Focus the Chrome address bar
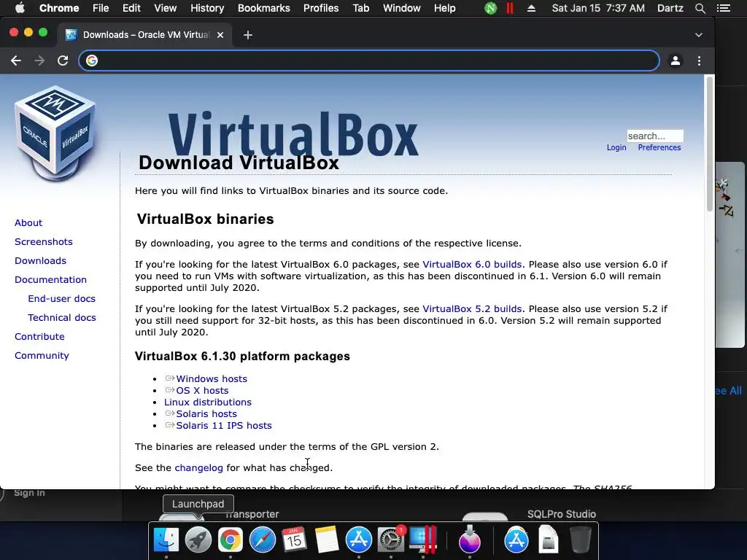The height and width of the screenshot is (560, 747). point(369,61)
